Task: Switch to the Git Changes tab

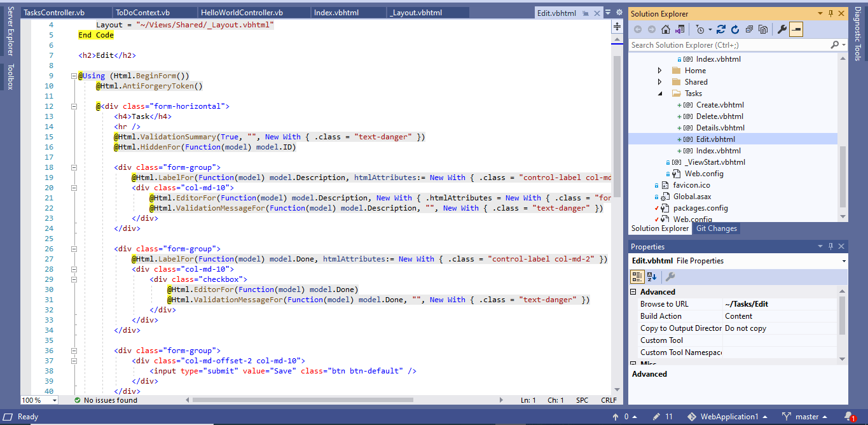Action: (x=716, y=228)
